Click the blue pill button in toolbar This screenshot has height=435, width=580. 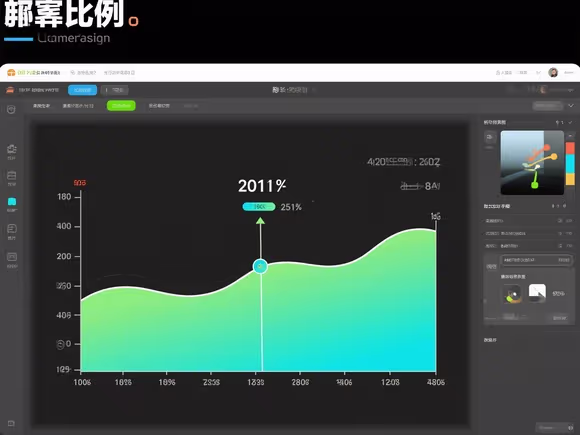coord(82,90)
